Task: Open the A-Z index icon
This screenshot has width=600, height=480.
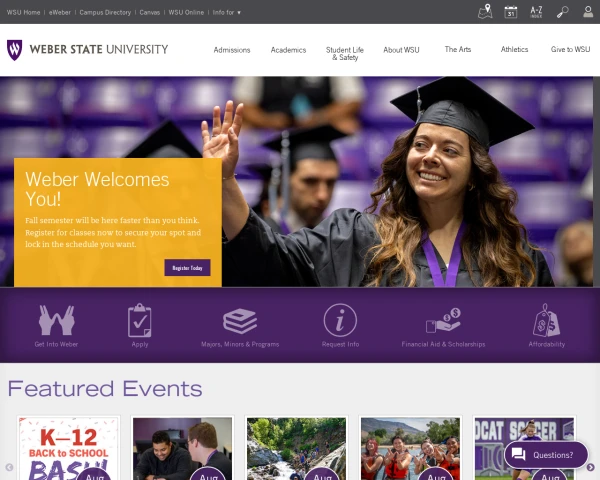Action: coord(536,12)
